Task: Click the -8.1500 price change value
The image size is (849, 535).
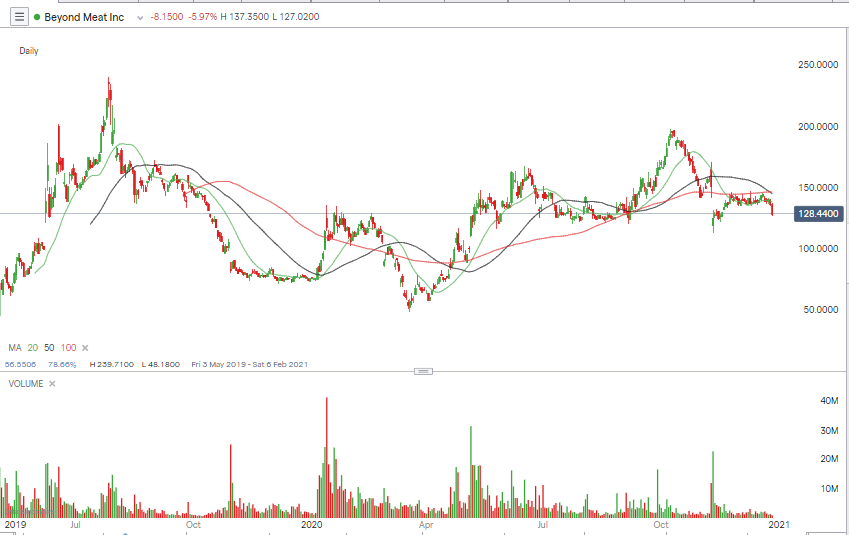Action: [x=167, y=17]
